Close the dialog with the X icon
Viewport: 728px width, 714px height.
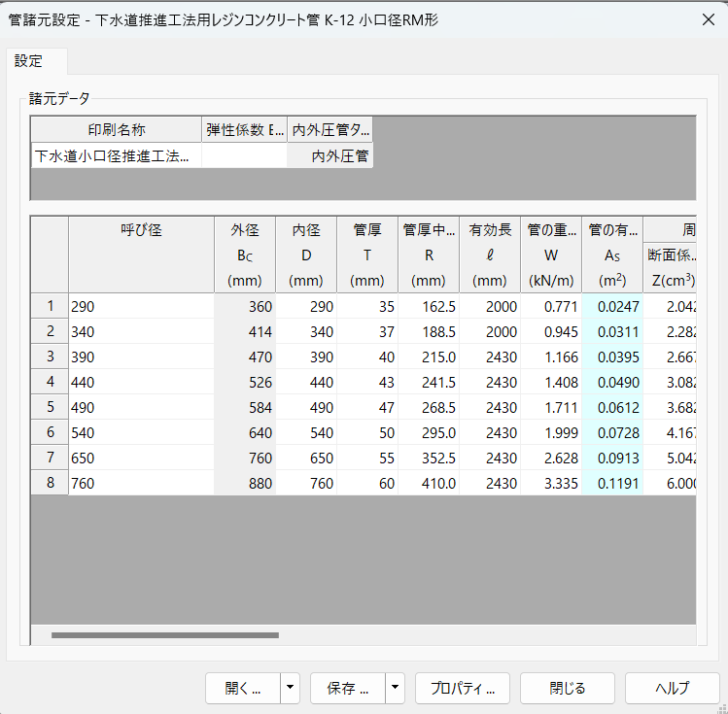pyautogui.click(x=707, y=19)
